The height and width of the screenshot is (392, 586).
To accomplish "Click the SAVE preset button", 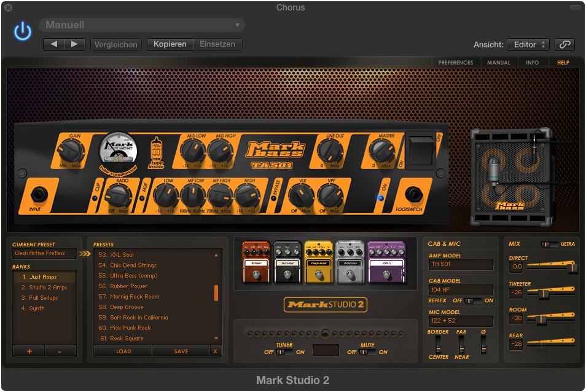I will 181,351.
